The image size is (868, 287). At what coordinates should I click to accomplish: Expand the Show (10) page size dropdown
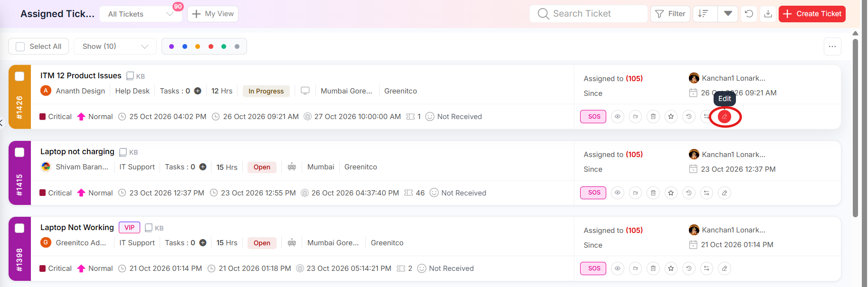pyautogui.click(x=115, y=46)
